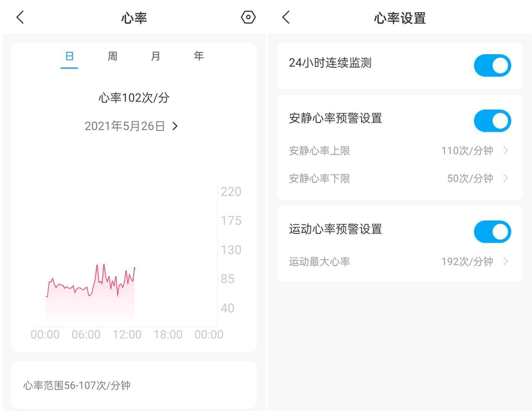Expand the 安静心率下限 option
The image size is (532, 411).
click(506, 178)
